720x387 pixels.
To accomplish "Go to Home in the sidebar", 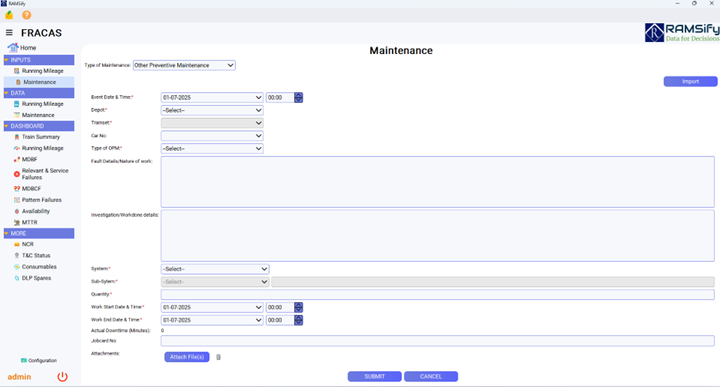I will 22,47.
